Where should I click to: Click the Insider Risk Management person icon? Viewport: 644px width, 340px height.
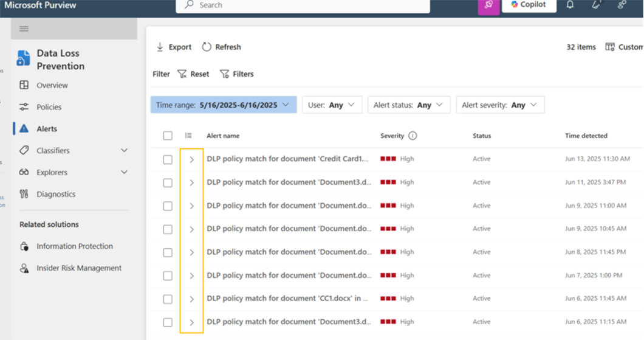click(24, 268)
